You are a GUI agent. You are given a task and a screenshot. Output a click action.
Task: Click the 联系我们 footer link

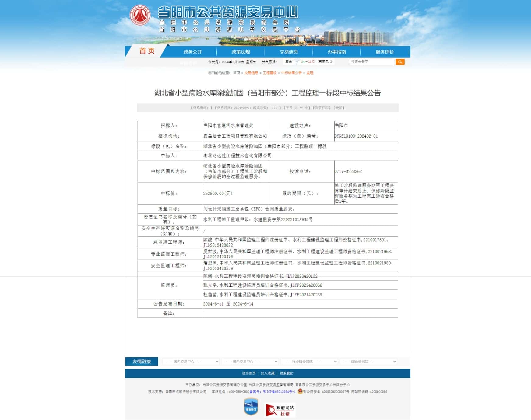coord(287,373)
